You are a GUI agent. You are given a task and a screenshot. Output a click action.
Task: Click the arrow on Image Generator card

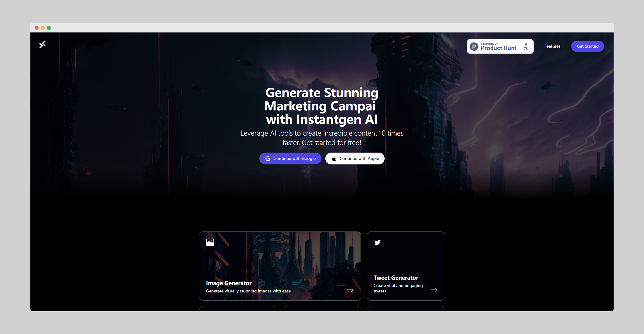coord(350,290)
